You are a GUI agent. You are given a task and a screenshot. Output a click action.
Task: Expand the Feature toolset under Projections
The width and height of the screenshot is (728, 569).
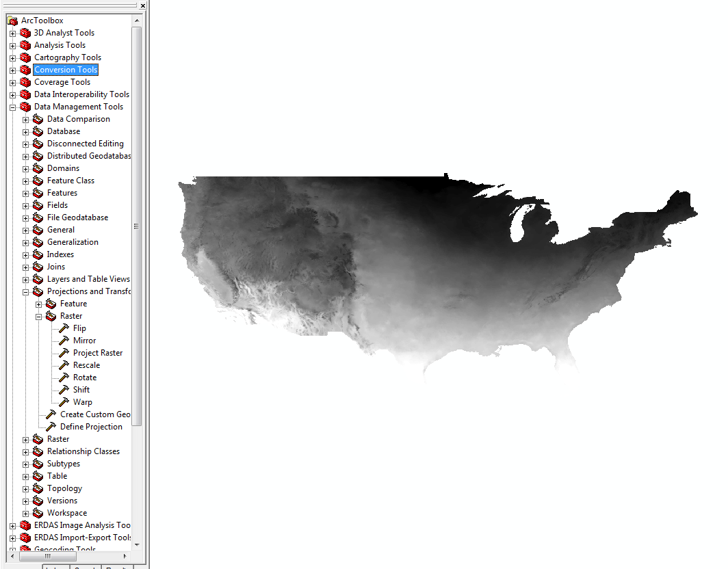pos(39,304)
